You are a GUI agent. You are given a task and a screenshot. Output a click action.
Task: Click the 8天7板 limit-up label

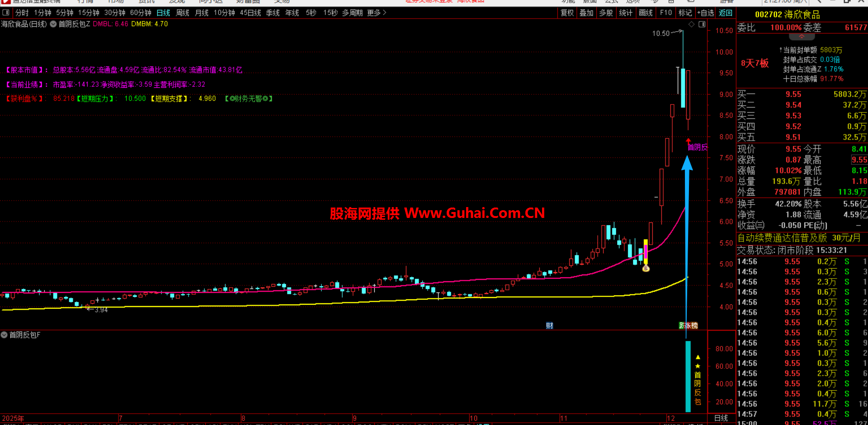pyautogui.click(x=755, y=63)
